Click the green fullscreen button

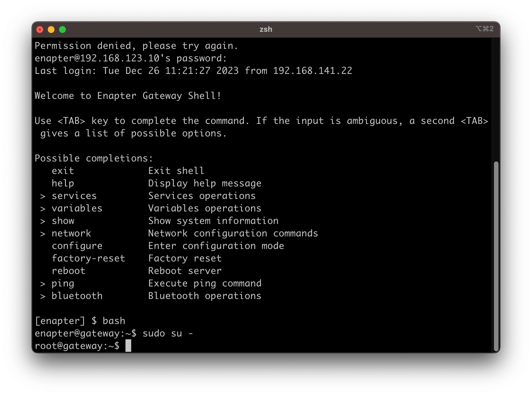point(62,29)
